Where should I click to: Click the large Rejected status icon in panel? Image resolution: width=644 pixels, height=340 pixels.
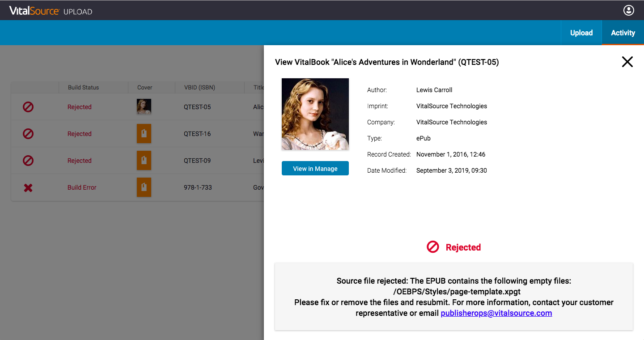[433, 247]
